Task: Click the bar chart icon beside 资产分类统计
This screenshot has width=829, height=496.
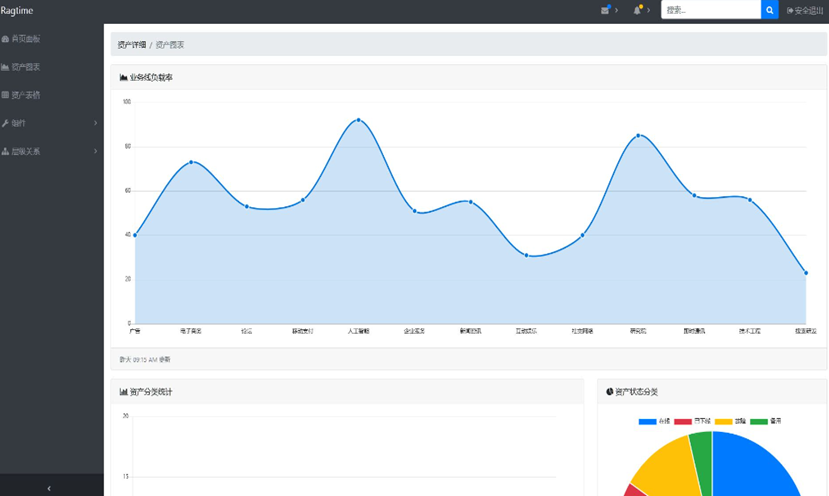Action: [x=123, y=392]
